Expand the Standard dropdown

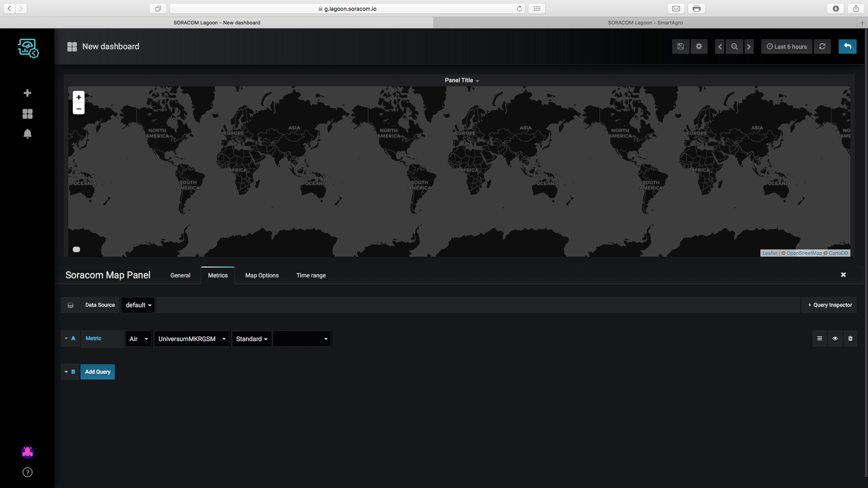251,339
